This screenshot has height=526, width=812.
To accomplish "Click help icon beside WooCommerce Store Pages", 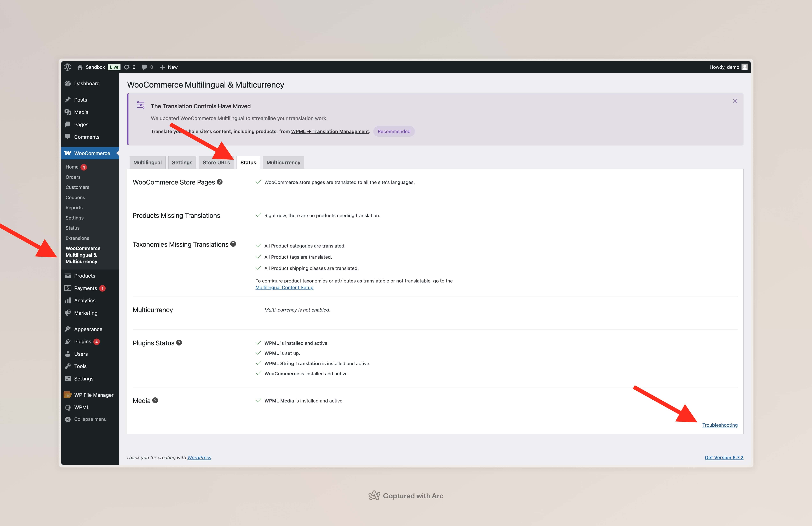I will (x=220, y=182).
